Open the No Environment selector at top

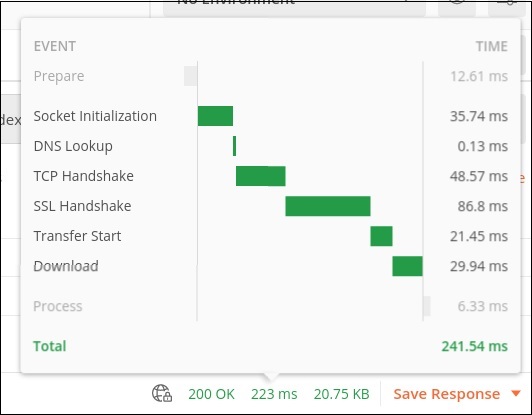294,7
